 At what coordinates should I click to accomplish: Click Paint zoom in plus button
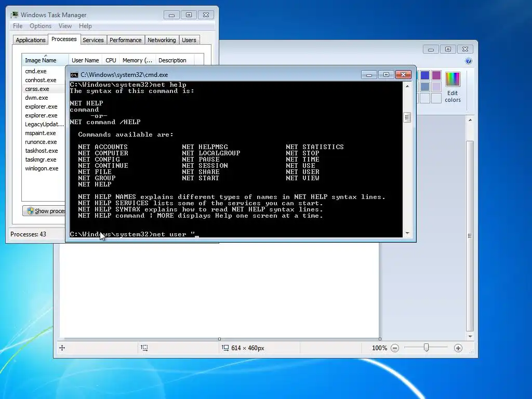coord(458,348)
